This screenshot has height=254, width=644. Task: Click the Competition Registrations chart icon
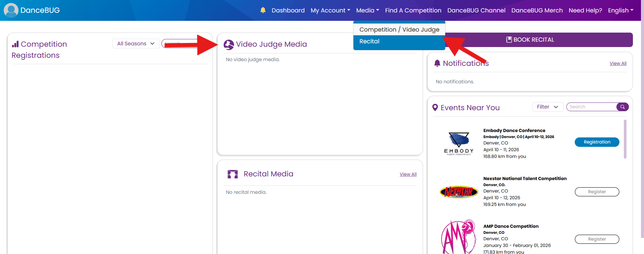coord(15,44)
